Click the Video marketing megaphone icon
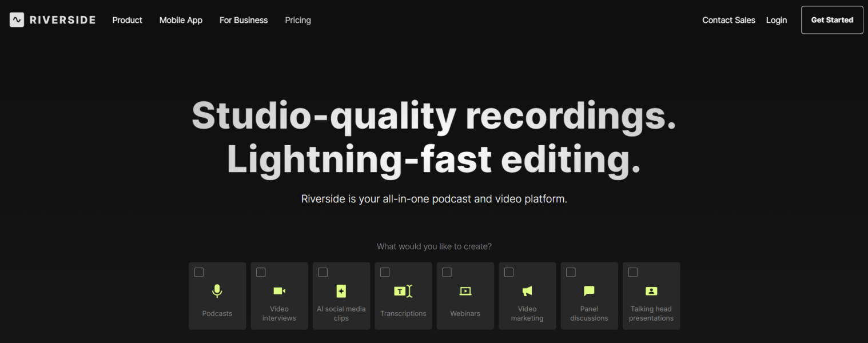868x343 pixels. pos(527,290)
